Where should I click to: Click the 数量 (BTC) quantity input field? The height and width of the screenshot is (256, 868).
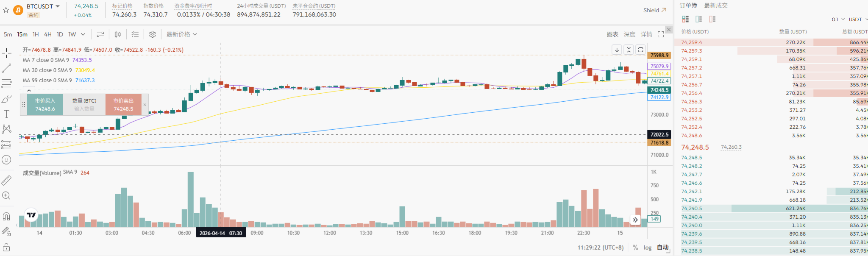84,109
